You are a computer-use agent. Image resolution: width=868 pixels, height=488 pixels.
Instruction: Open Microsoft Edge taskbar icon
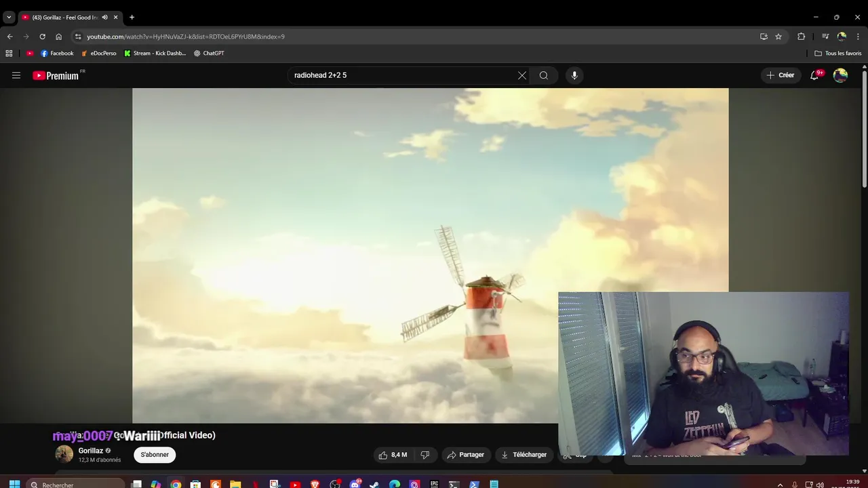[395, 485]
